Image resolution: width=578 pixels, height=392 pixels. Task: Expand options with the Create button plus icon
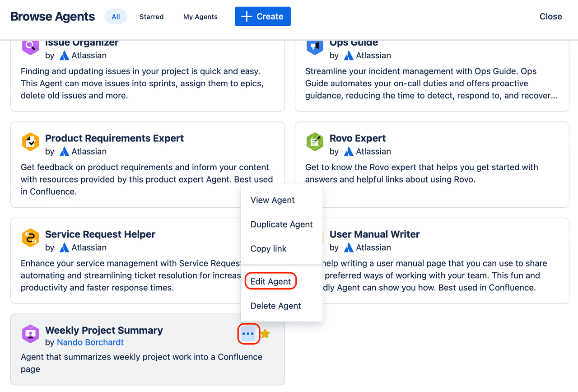coord(246,16)
